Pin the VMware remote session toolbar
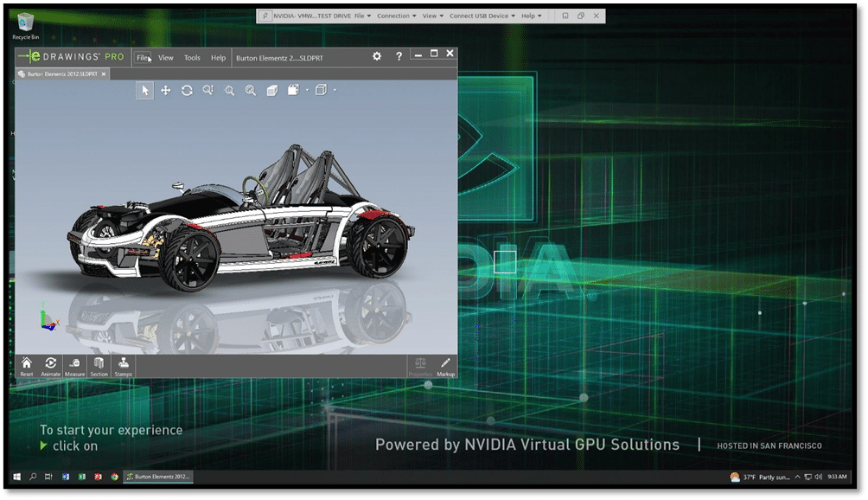The width and height of the screenshot is (868, 500). (x=265, y=16)
